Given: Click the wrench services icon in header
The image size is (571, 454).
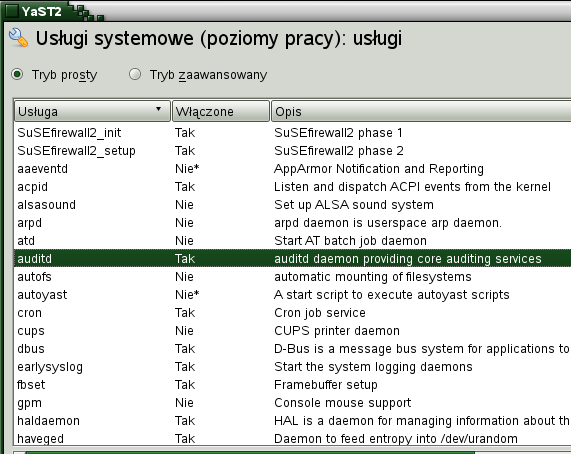Looking at the screenshot, I should click(x=18, y=37).
